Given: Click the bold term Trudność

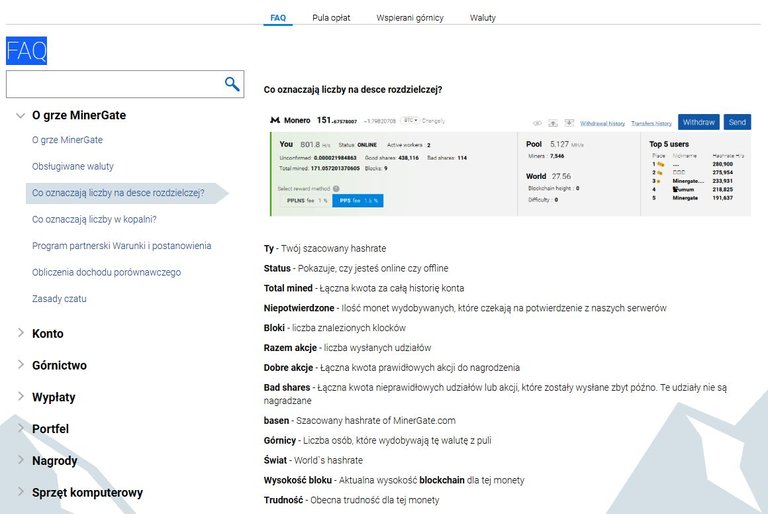Looking at the screenshot, I should [283, 500].
